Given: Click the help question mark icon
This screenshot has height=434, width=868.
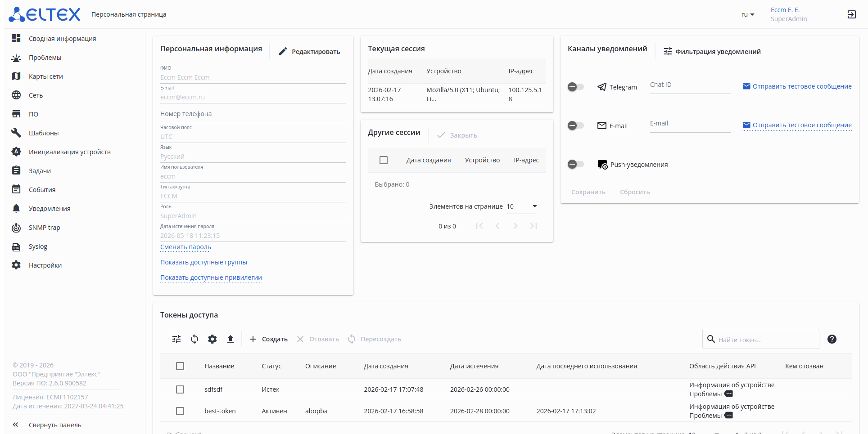Looking at the screenshot, I should pos(832,339).
